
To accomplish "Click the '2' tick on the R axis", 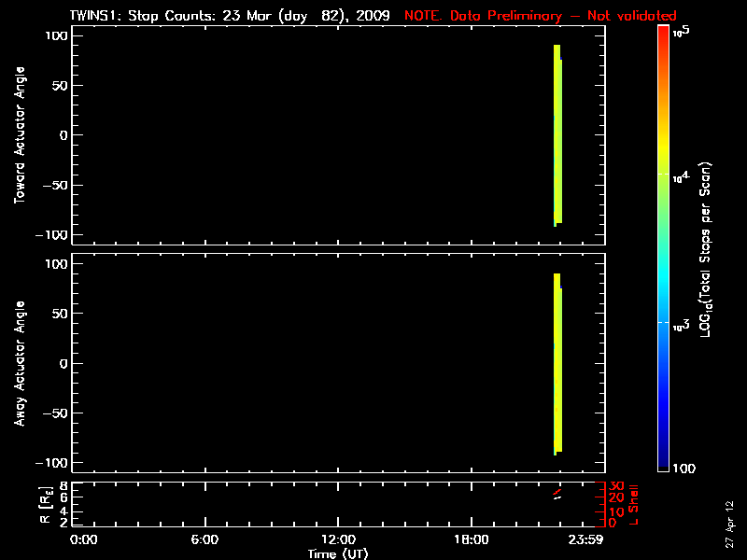I will point(63,523).
